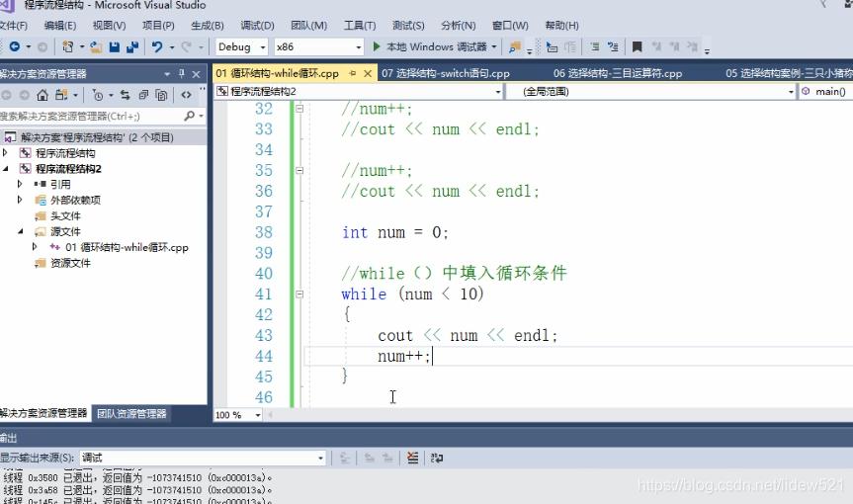Click the Find in Files icon
The height and width of the screenshot is (504, 853).
point(515,47)
